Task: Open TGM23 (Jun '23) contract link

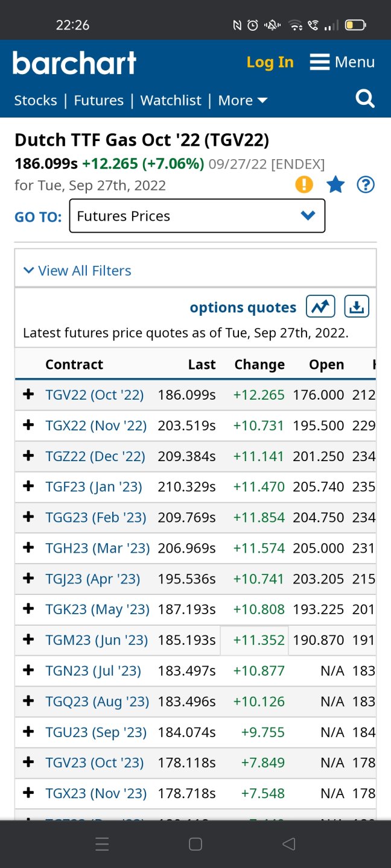Action: pyautogui.click(x=97, y=640)
